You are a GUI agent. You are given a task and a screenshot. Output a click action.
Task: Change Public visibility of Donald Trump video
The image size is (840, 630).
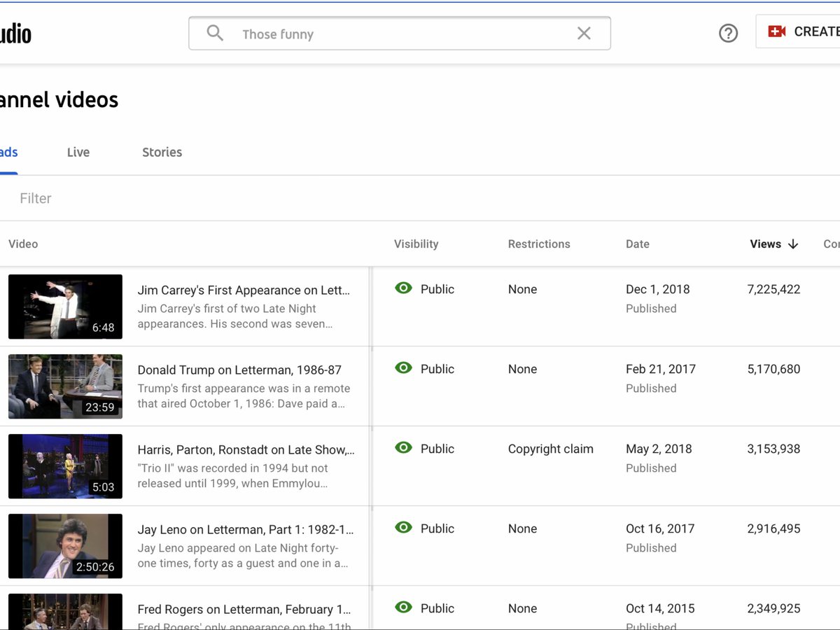[x=437, y=369]
